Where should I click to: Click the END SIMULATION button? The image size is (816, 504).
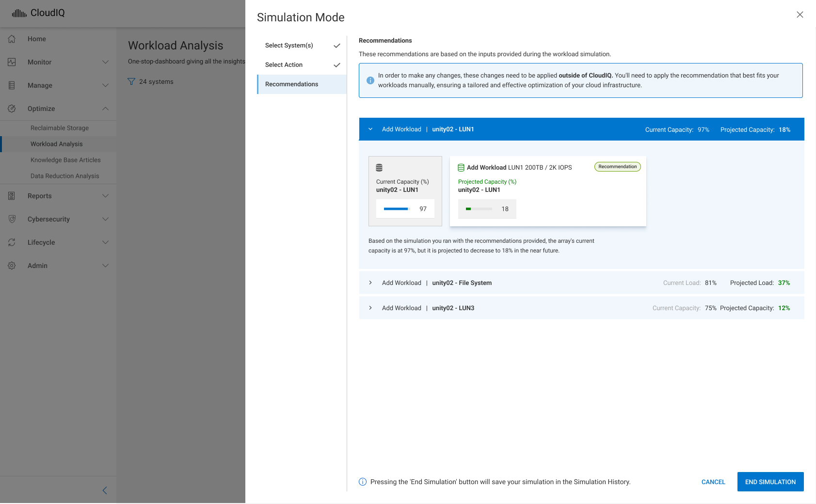[x=770, y=482]
